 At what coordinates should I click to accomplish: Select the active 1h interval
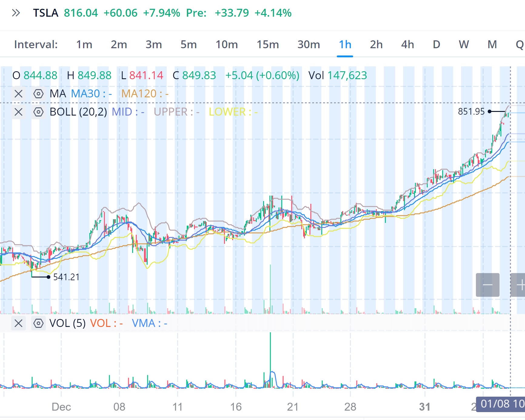pyautogui.click(x=345, y=45)
